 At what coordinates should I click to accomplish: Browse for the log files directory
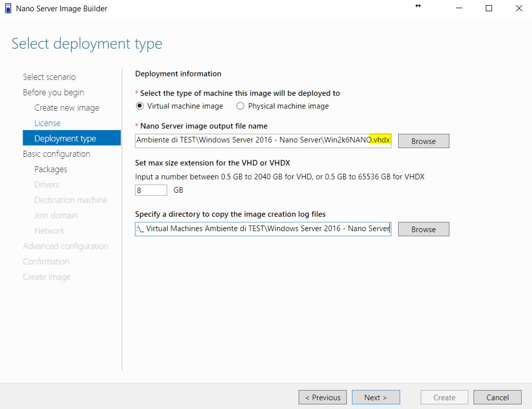click(x=423, y=230)
